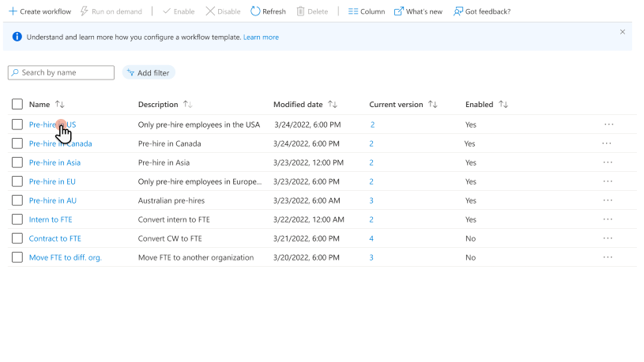Click description 'Convert CW to FTE'
The image size is (644, 362).
click(170, 238)
